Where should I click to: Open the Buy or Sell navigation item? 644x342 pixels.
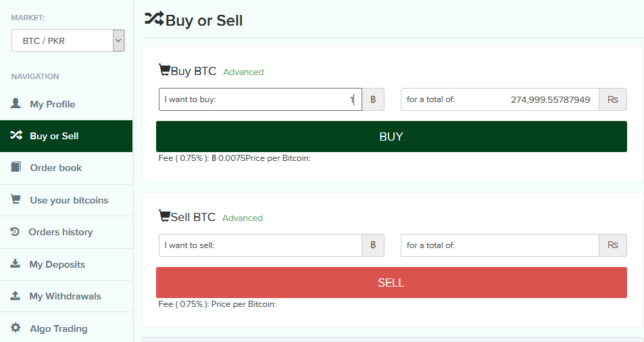point(66,136)
